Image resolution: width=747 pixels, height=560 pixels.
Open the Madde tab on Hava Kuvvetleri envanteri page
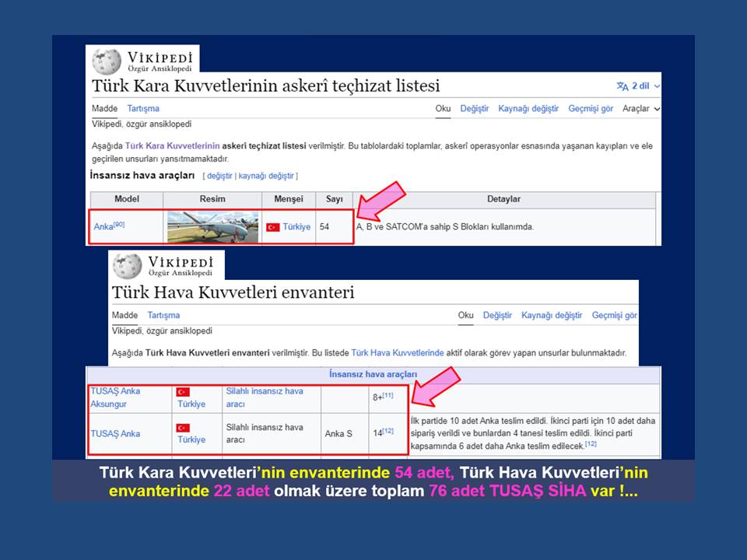pyautogui.click(x=124, y=315)
